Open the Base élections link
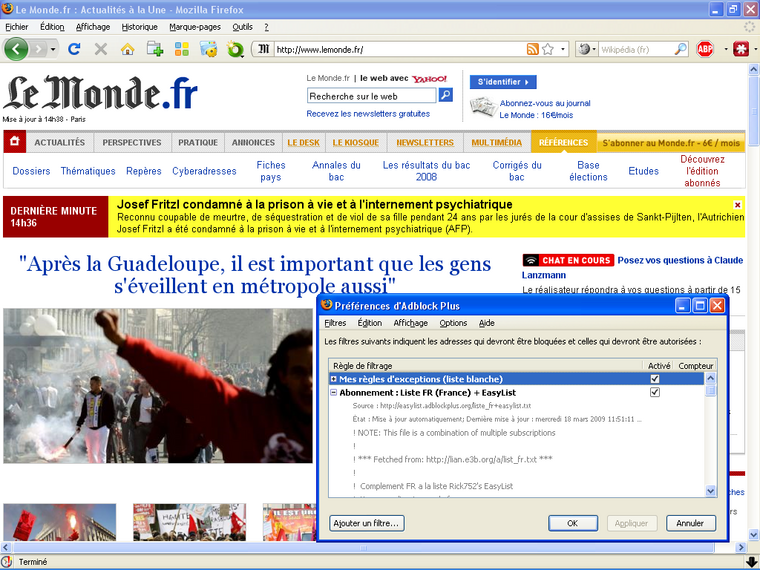This screenshot has height=570, width=760. [x=588, y=171]
